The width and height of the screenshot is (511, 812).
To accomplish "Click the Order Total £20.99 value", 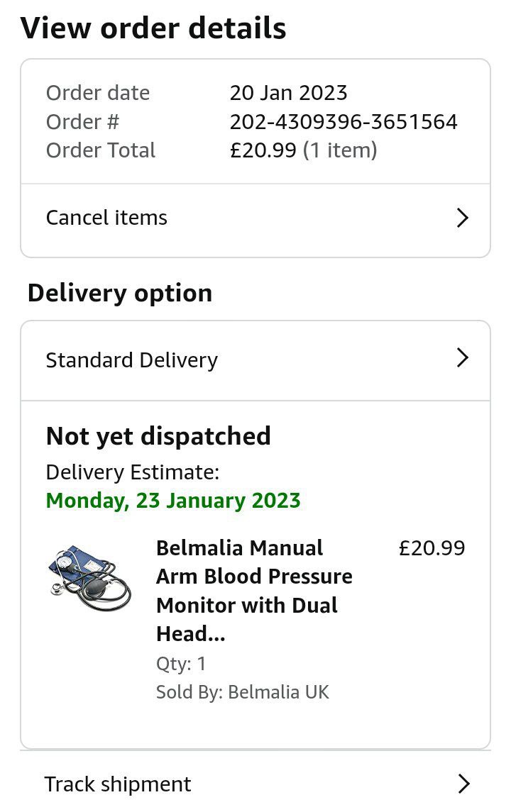I will 263,150.
